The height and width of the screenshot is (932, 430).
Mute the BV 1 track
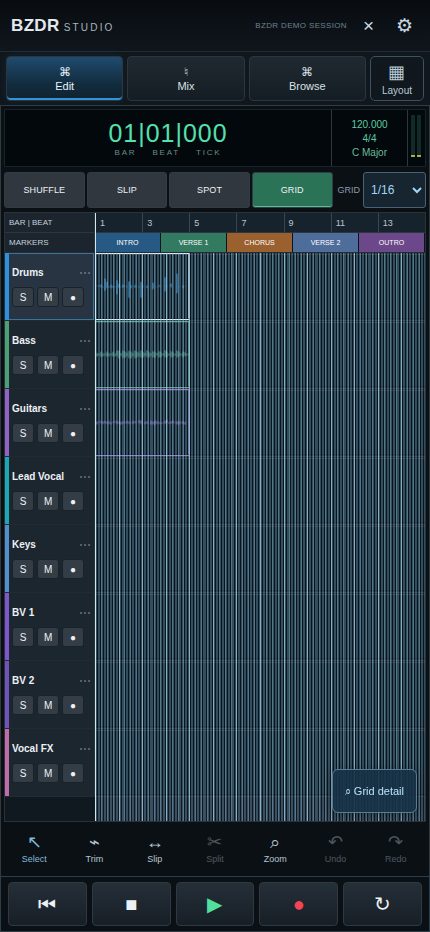click(48, 637)
